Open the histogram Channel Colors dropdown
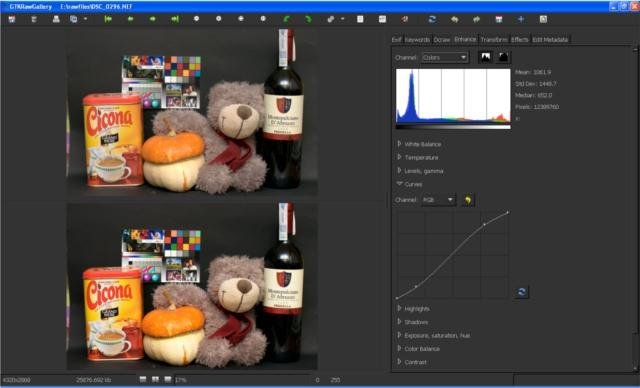The height and width of the screenshot is (388, 640). click(x=444, y=58)
